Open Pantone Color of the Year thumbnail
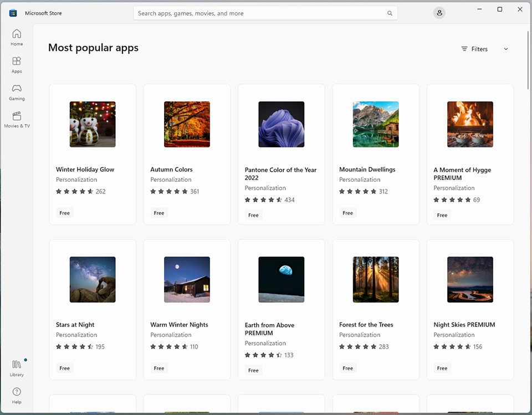 pyautogui.click(x=282, y=124)
